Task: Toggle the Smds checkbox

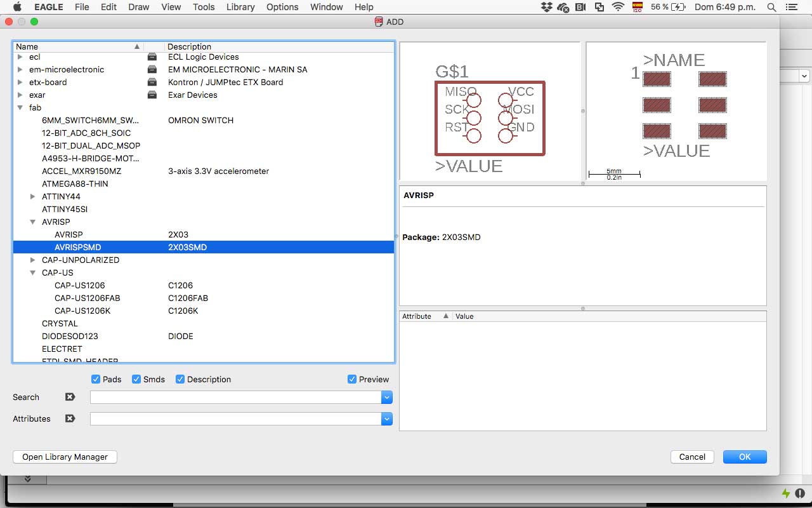Action: tap(136, 379)
